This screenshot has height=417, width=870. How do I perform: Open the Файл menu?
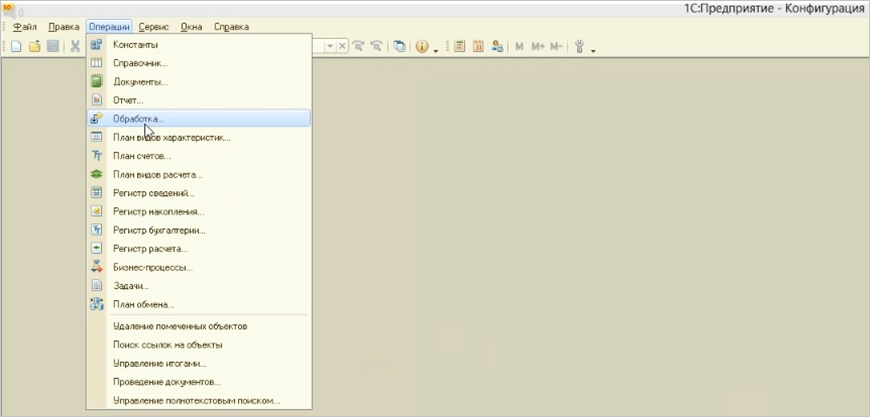[x=25, y=27]
